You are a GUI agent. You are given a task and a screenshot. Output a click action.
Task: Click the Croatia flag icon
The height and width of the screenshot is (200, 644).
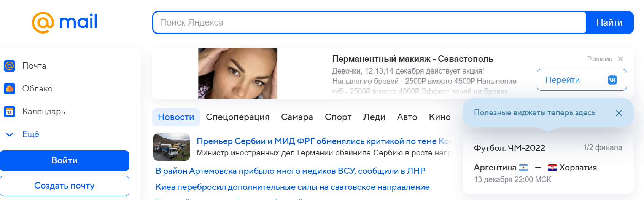552,168
